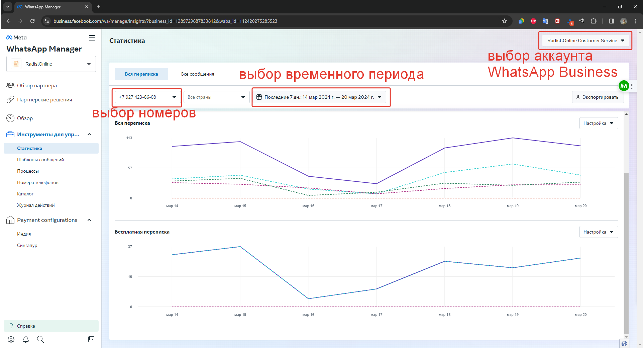Open the Adblock Plus extension
This screenshot has width=644, height=349.
tap(533, 21)
